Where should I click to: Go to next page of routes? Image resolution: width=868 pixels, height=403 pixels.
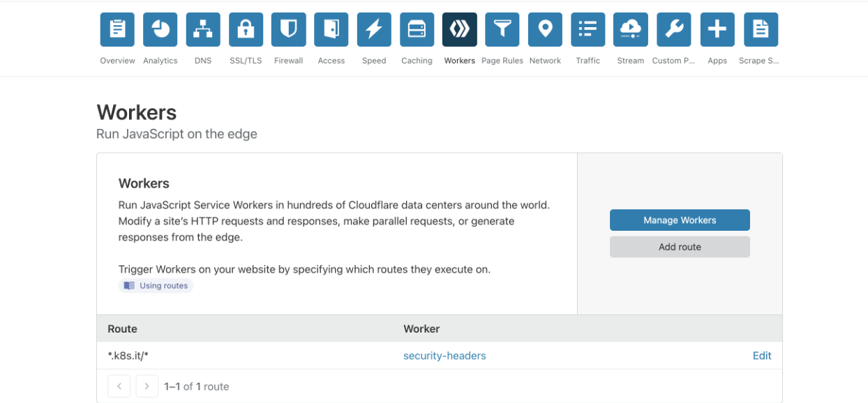click(x=147, y=386)
